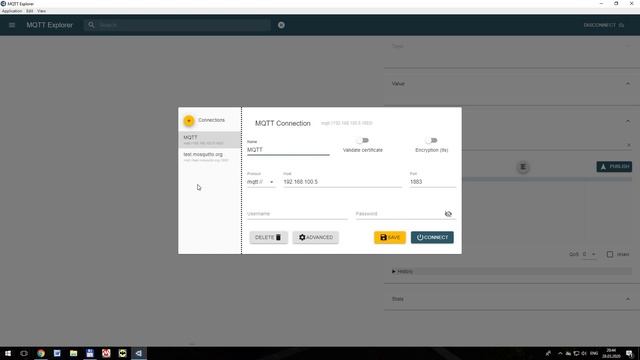Toggle password visibility eye icon
Image resolution: width=640 pixels, height=360 pixels.
tap(448, 214)
